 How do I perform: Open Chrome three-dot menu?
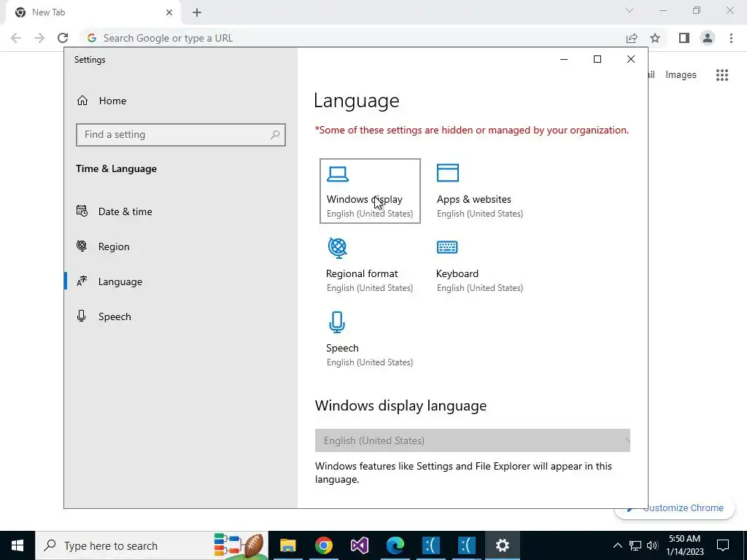[731, 38]
